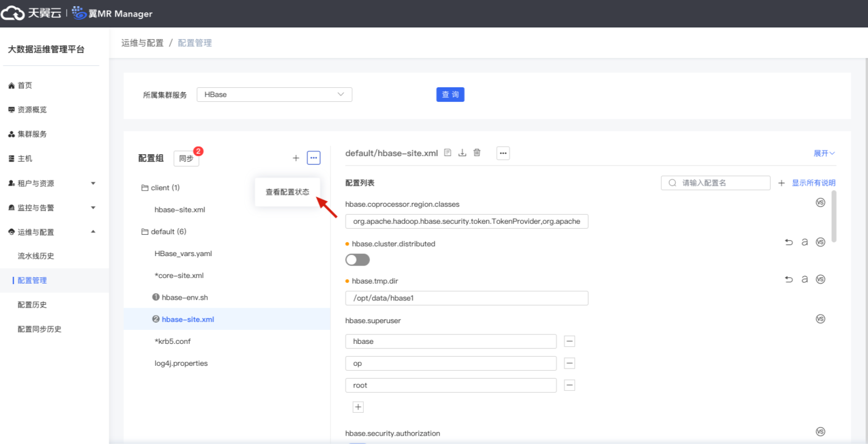Expand the 监控与告警 menu

(x=51, y=207)
